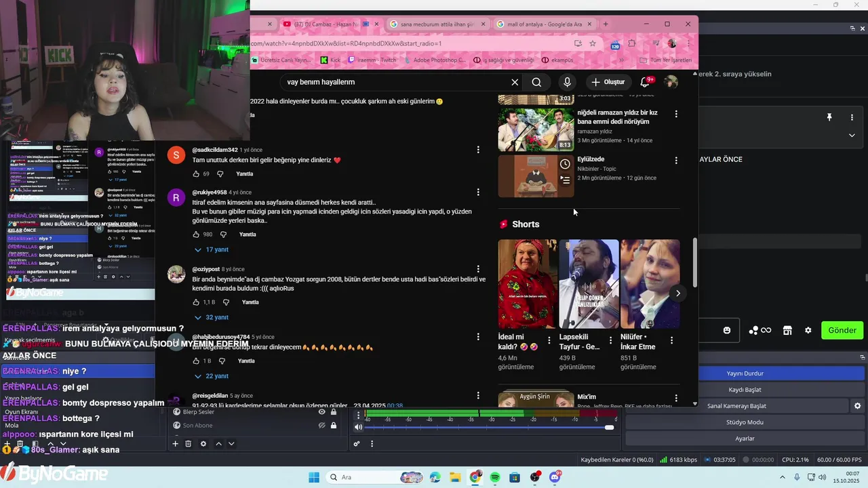Toggle the pin icon in the chat panel
The height and width of the screenshot is (488, 868).
[829, 117]
